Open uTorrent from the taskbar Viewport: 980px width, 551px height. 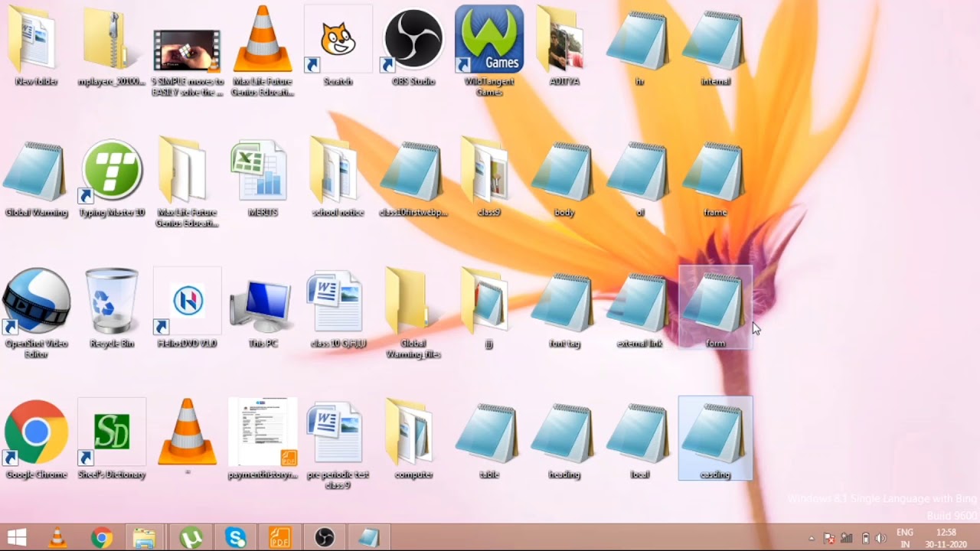[x=191, y=538]
